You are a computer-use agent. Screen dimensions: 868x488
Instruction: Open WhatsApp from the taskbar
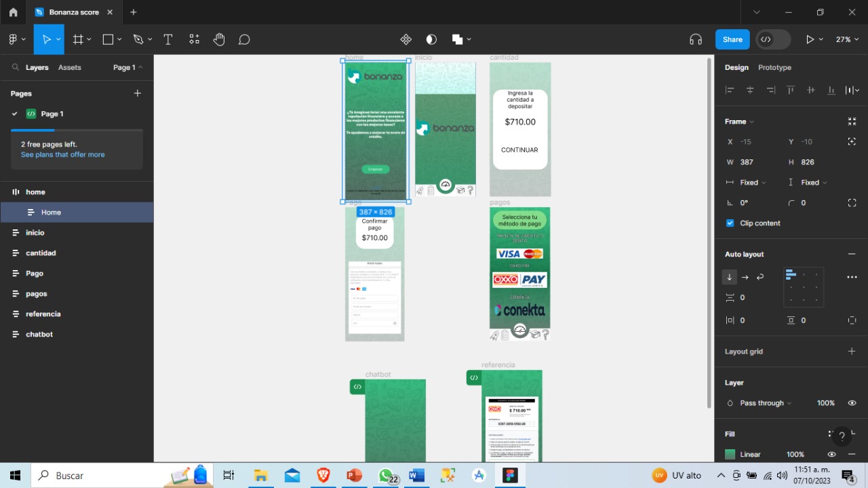point(387,476)
